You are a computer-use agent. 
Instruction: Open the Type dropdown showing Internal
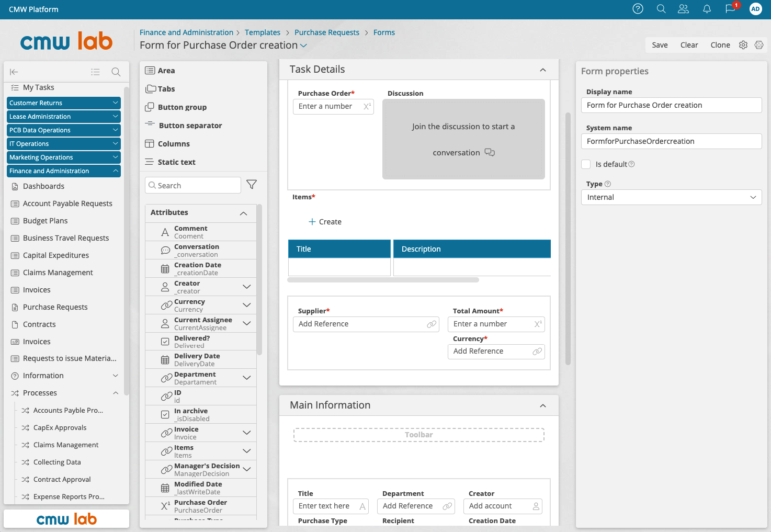coord(671,197)
